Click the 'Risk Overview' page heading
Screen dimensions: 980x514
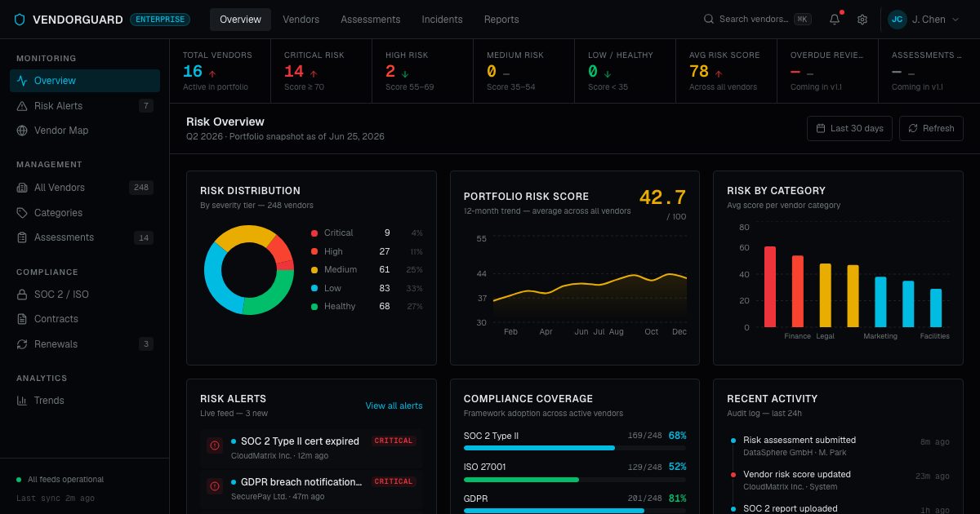click(x=225, y=122)
